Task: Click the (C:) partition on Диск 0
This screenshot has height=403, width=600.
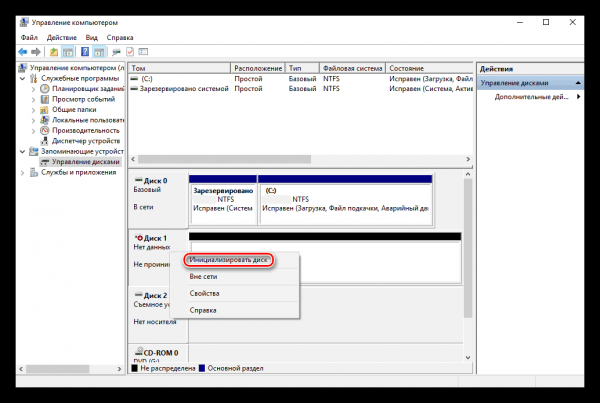Action: click(346, 200)
